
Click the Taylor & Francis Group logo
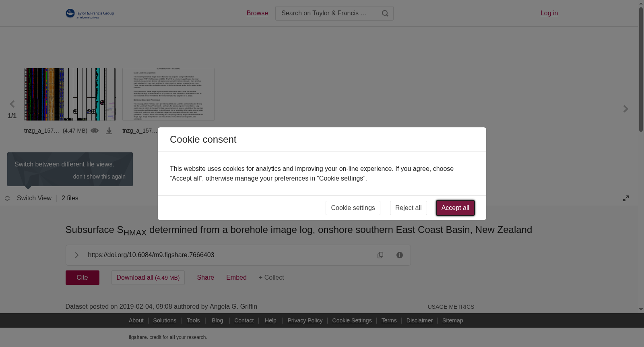(90, 14)
